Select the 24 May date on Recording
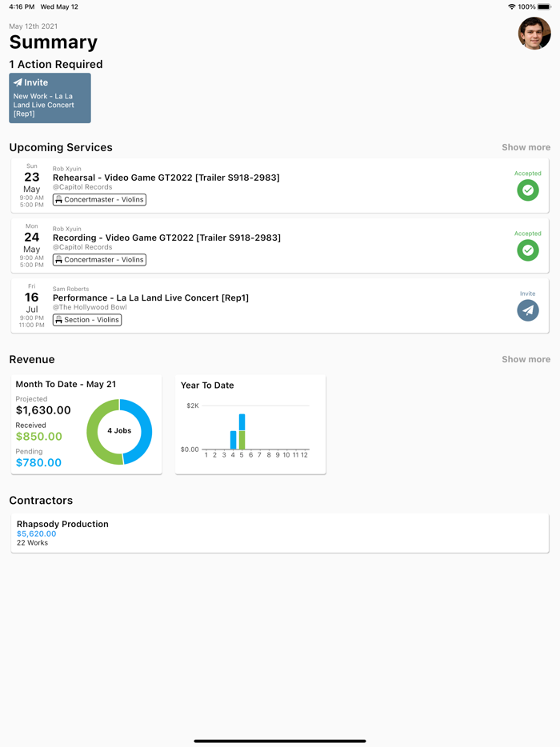560x747 pixels. 31,242
